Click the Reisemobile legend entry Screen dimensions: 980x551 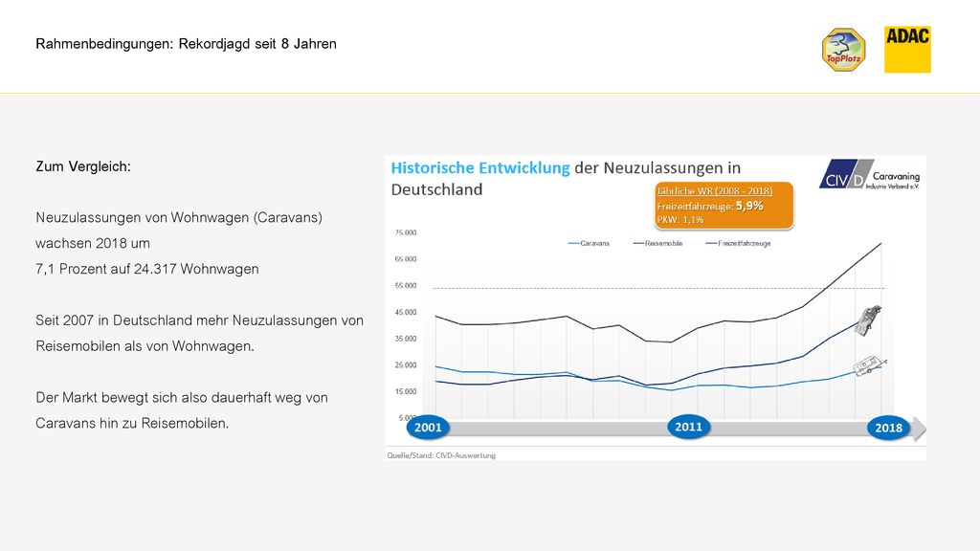tap(657, 244)
